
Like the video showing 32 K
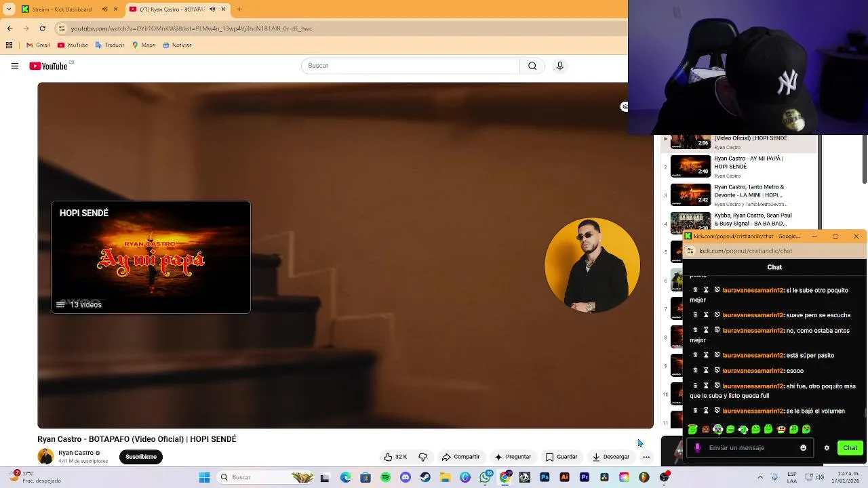coord(395,457)
